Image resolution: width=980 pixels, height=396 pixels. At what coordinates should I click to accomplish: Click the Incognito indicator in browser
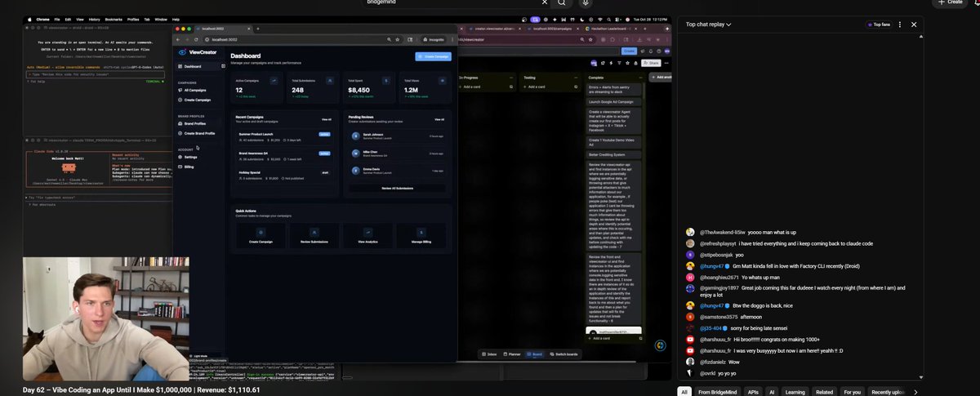434,38
